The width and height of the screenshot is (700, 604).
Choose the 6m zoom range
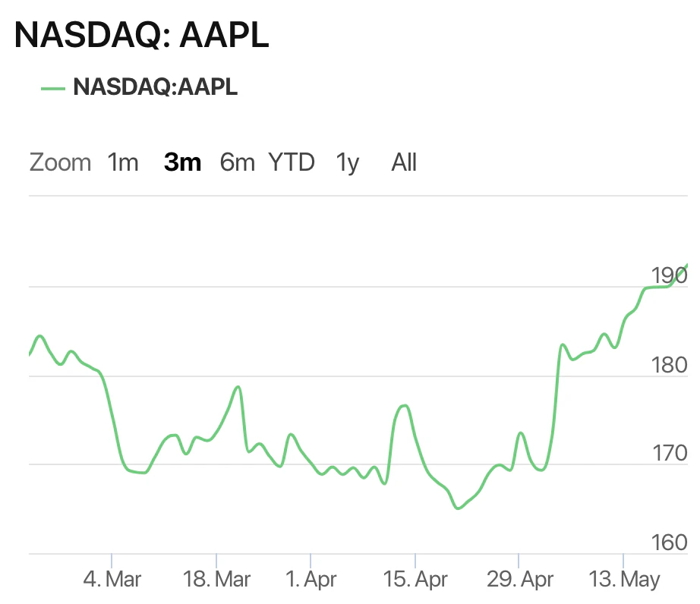pyautogui.click(x=237, y=162)
